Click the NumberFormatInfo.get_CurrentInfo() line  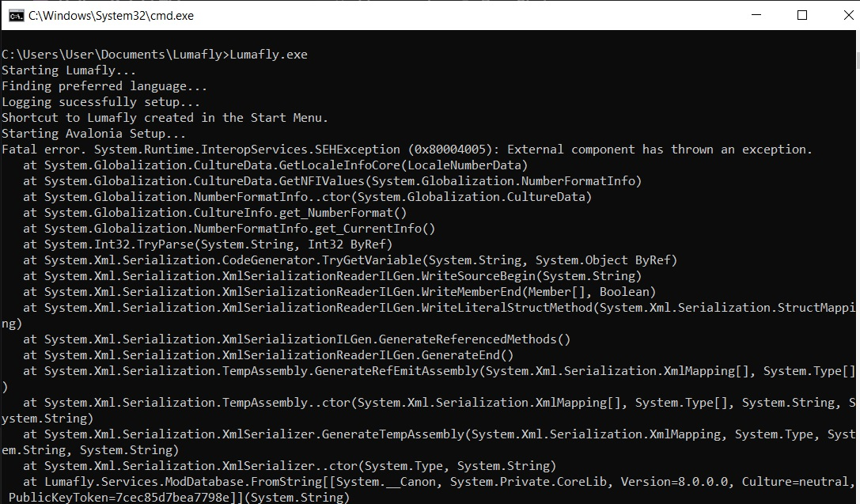coord(229,228)
